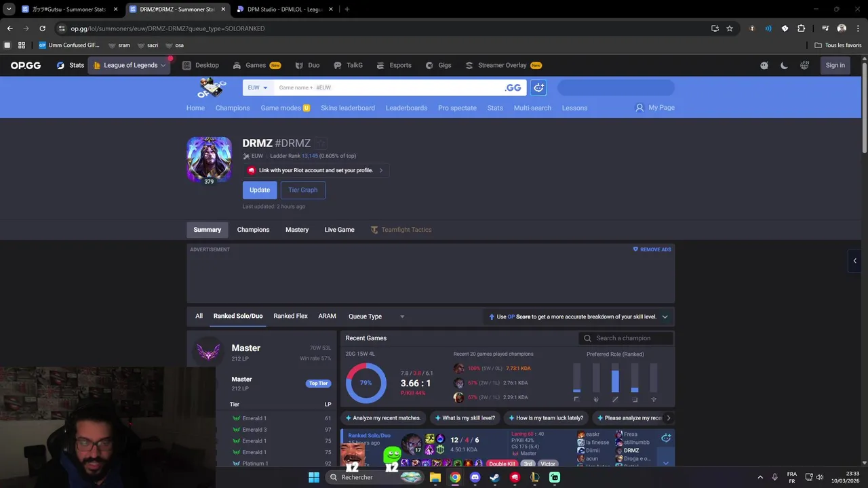Click the AI assistant icon beside search
This screenshot has width=868, height=488.
[538, 87]
